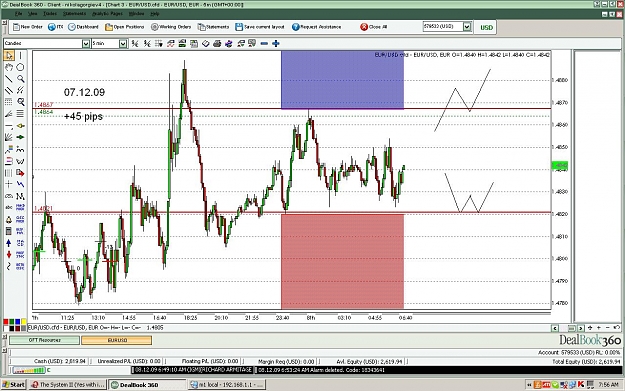Click Save current layout

click(260, 27)
